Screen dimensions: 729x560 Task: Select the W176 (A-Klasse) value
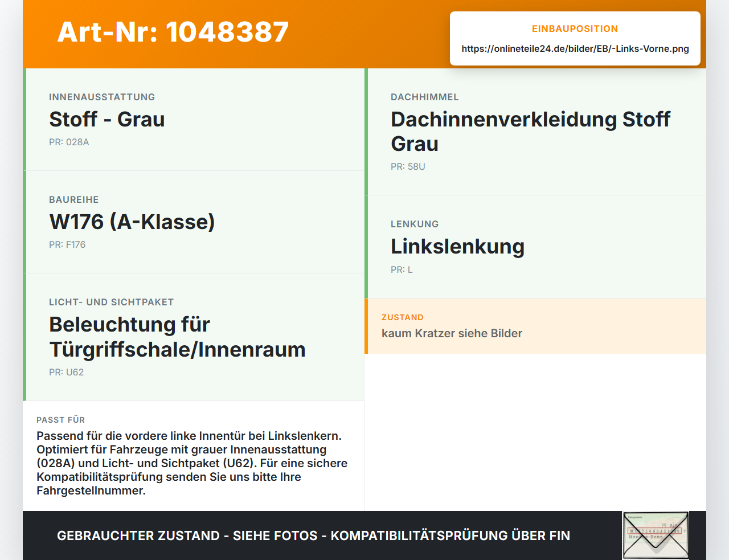point(132,222)
